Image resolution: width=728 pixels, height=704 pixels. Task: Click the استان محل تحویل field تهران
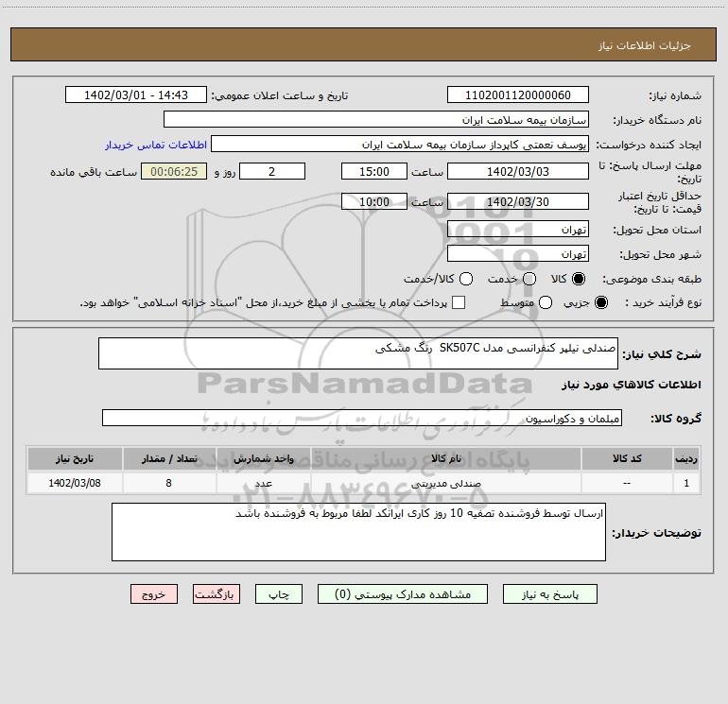tap(518, 229)
